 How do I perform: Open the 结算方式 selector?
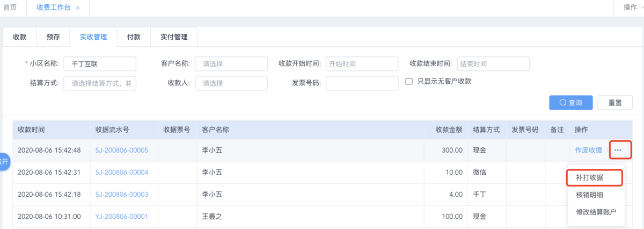click(100, 83)
